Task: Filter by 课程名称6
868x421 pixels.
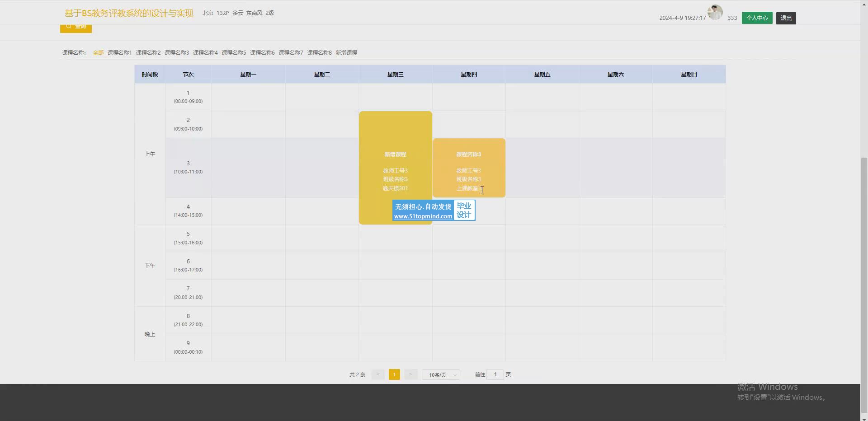Action: point(262,53)
